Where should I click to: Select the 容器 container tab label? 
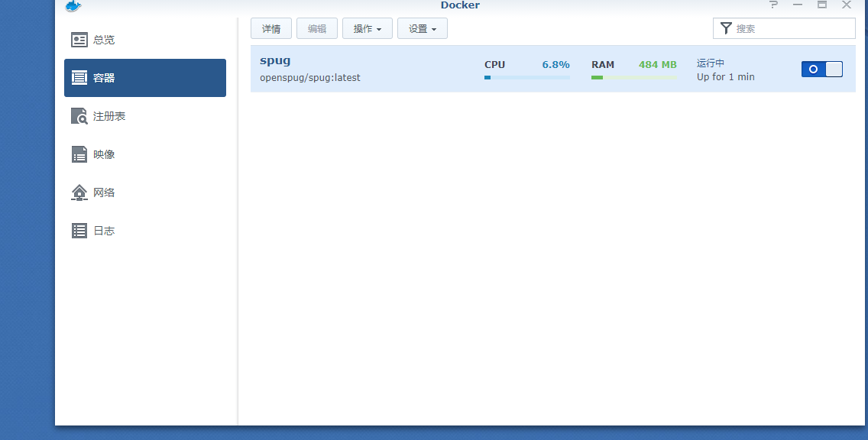tap(104, 78)
